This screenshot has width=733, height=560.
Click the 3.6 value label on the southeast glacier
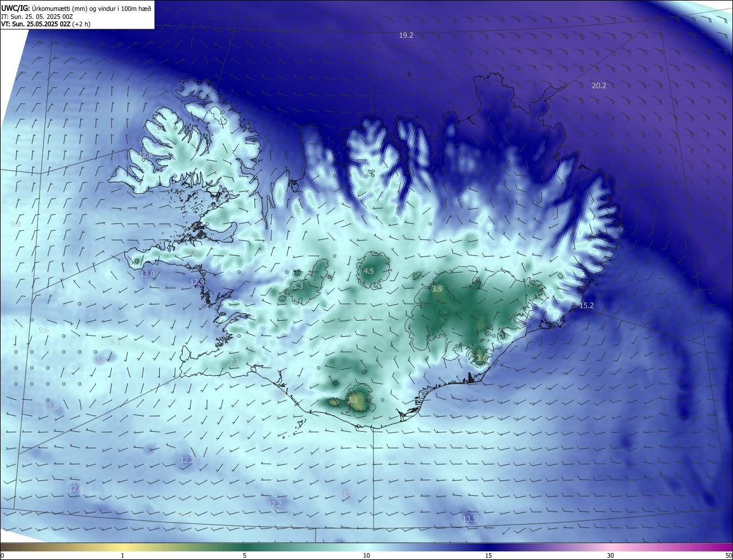480,358
